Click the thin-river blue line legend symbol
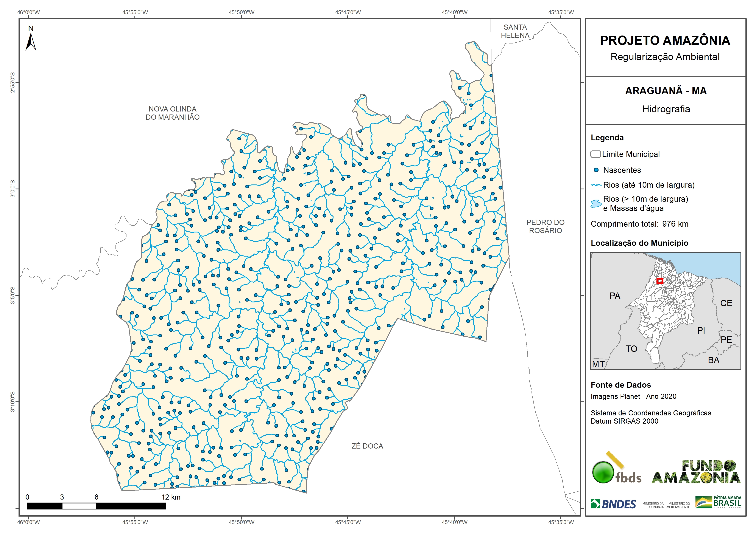 596,185
